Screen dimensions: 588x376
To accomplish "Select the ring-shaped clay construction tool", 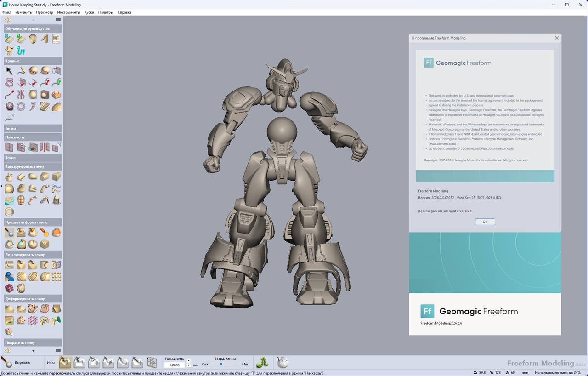I will pyautogui.click(x=10, y=212).
